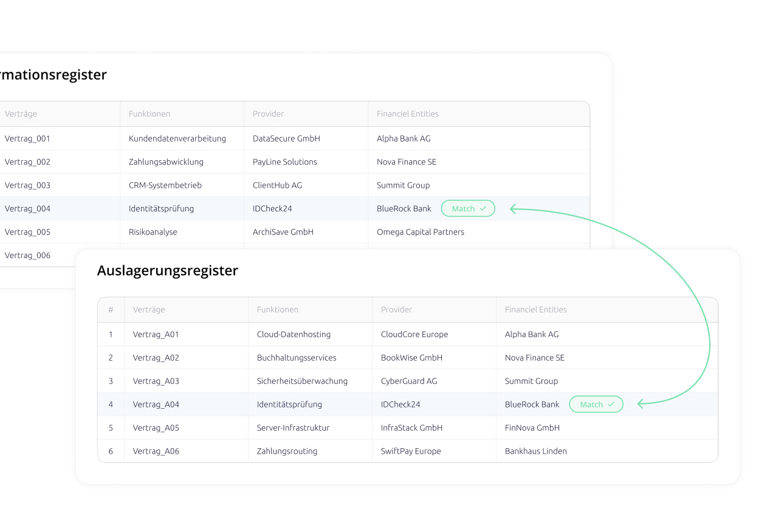Screen dimensions: 773x532
Task: Click the Verträge header in the upper register table
Action: (21, 114)
